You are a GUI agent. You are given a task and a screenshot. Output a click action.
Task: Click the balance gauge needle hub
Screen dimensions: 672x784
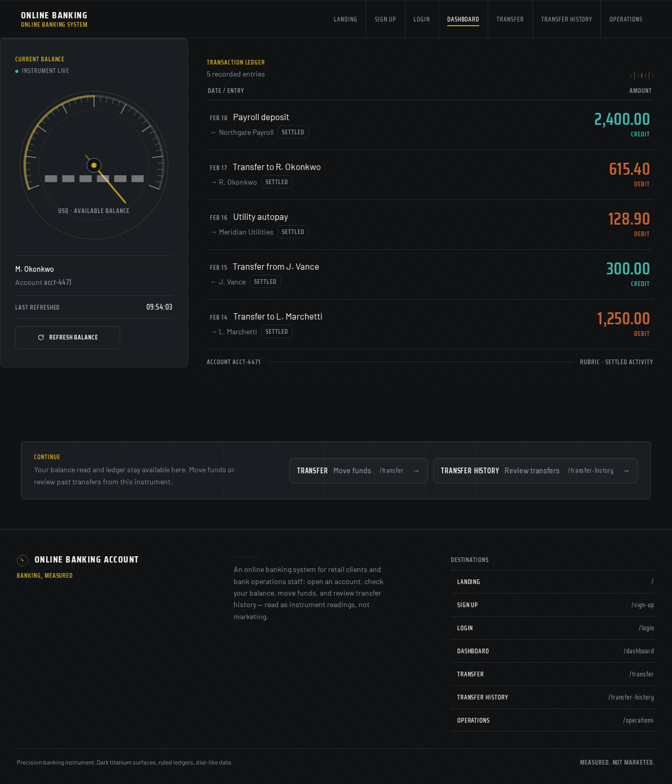94,165
